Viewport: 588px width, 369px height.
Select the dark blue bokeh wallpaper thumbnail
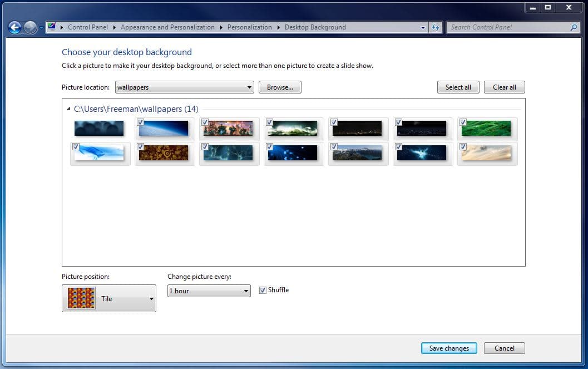(x=99, y=129)
